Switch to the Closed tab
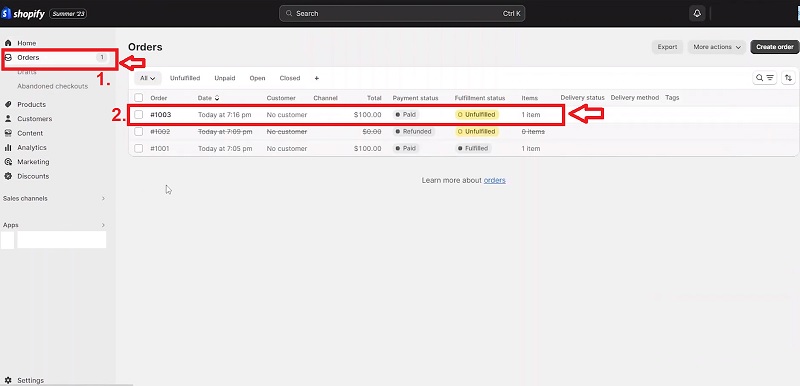The image size is (800, 386). 290,79
